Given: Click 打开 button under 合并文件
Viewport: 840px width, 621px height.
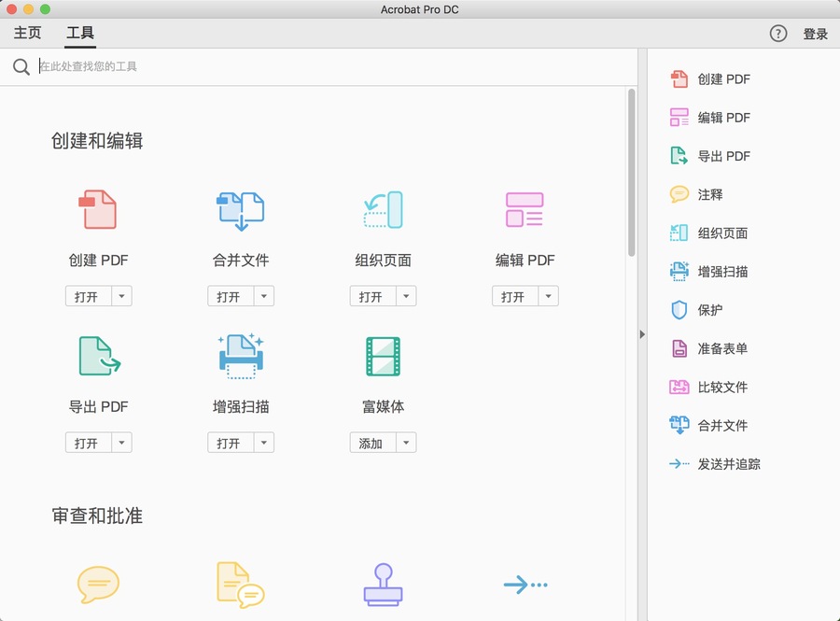Looking at the screenshot, I should pos(231,296).
